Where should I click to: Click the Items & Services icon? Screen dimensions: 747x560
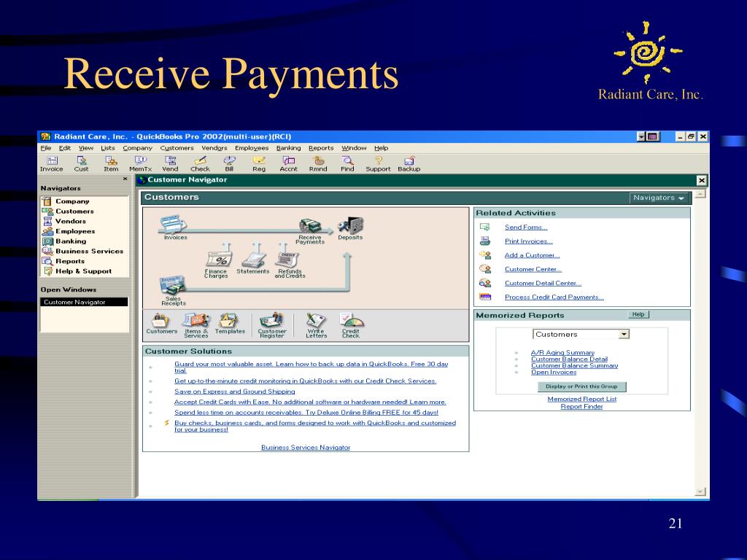point(196,325)
